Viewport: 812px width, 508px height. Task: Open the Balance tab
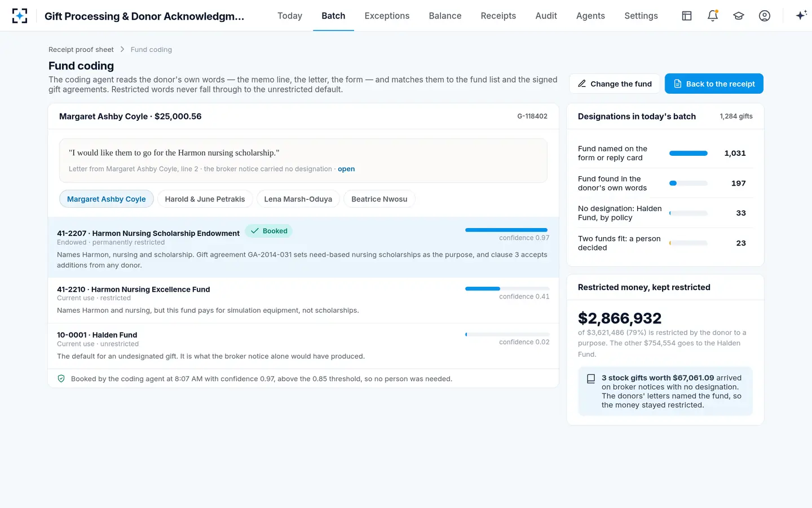tap(445, 16)
